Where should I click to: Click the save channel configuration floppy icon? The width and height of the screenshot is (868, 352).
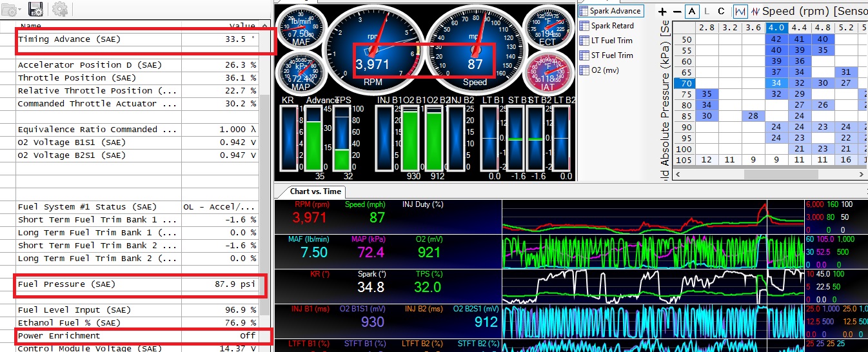(36, 8)
